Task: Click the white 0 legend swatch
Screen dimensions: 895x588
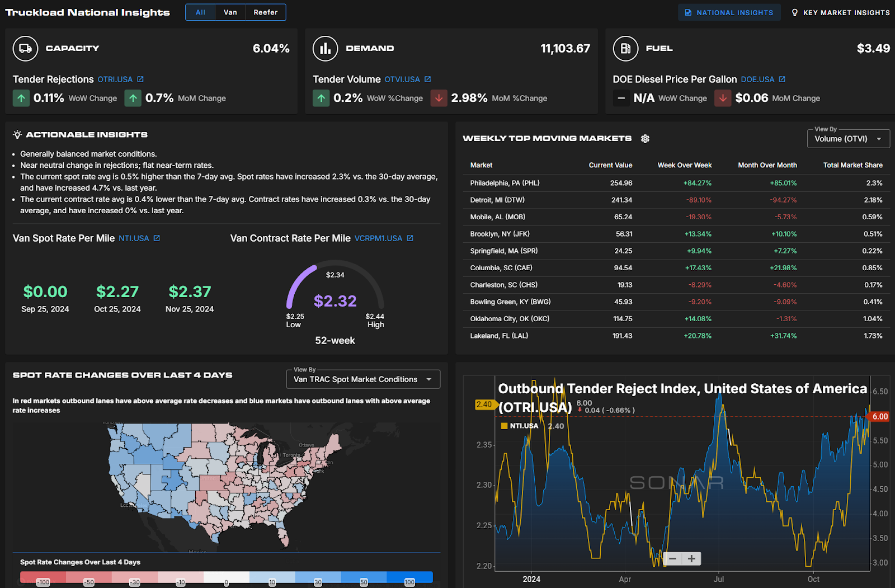Action: click(227, 577)
